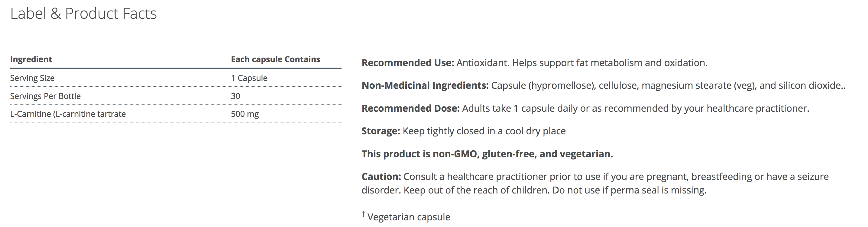Click the Vegetarian capsule footnote
The image size is (868, 227).
point(408,217)
